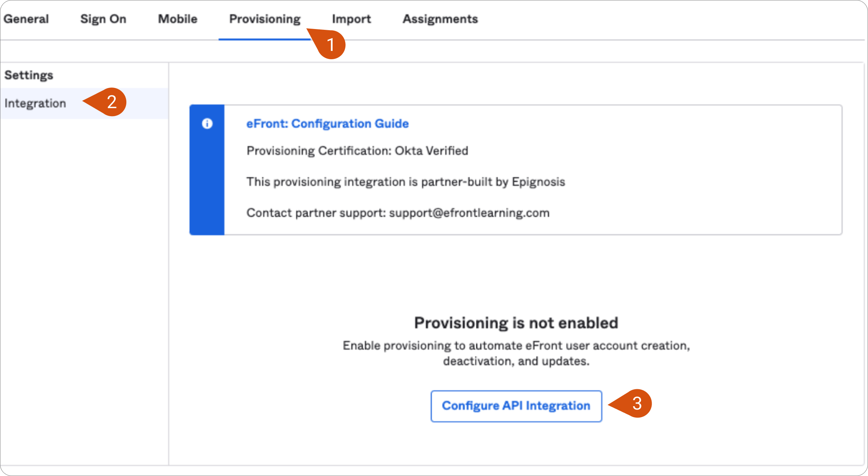Screen dimensions: 868x476
Task: Click the info icon in the blue banner
Action: click(207, 123)
